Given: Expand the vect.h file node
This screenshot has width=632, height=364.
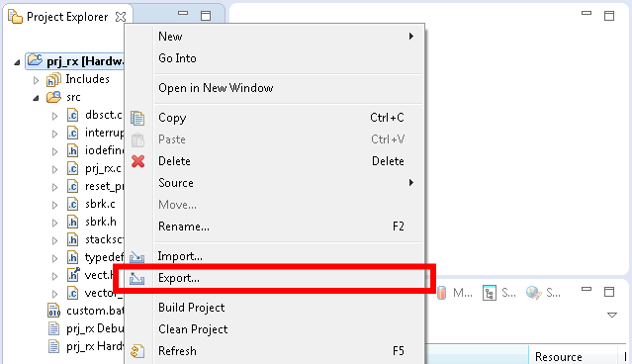Looking at the screenshot, I should (54, 276).
